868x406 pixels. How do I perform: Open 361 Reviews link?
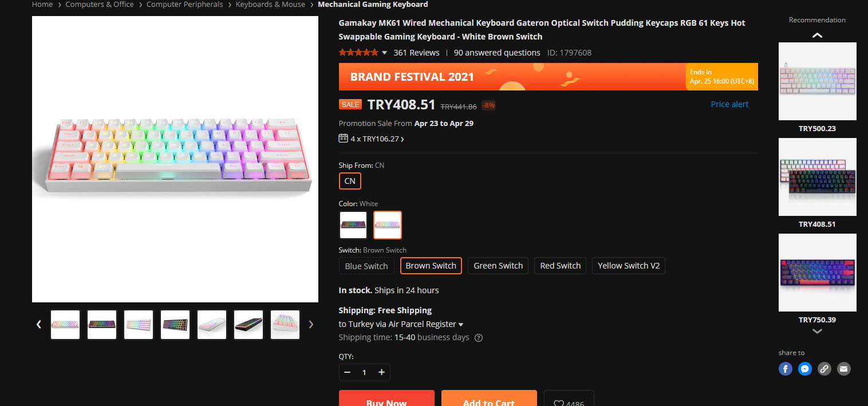(416, 53)
